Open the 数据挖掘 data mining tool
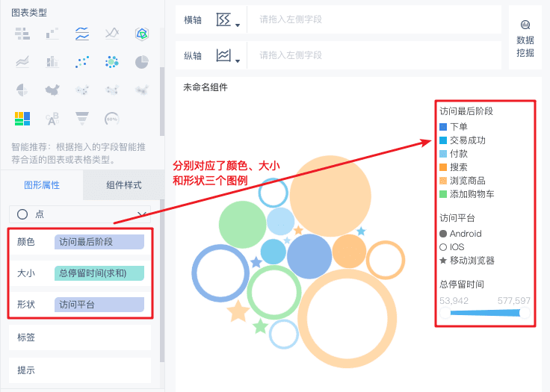Viewport: 550px width, 392px height. pos(525,39)
